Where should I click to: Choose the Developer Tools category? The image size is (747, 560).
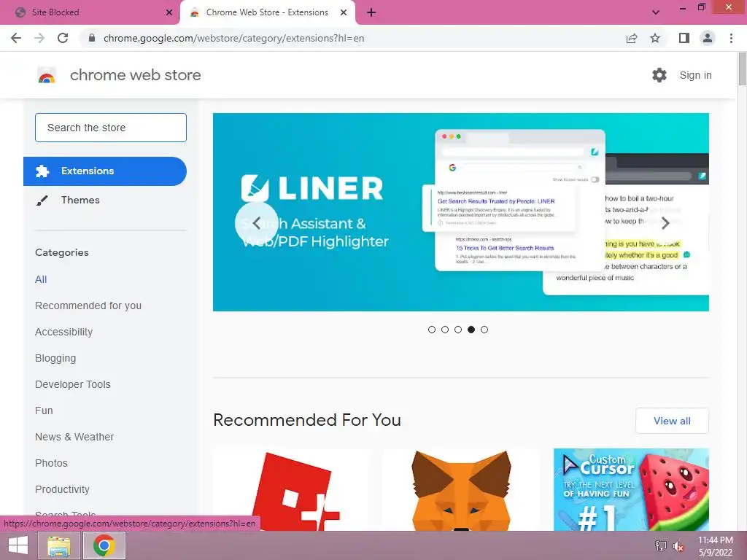pos(73,384)
